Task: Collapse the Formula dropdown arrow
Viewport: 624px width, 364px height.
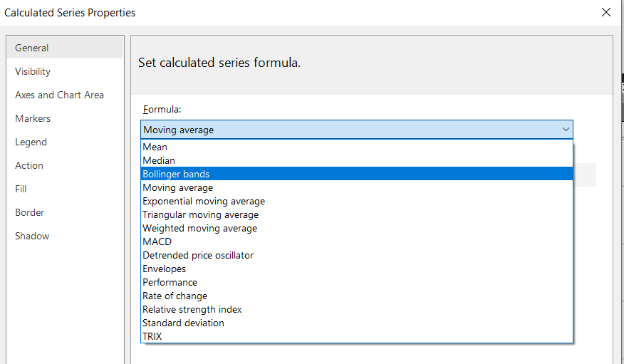Action: (566, 130)
